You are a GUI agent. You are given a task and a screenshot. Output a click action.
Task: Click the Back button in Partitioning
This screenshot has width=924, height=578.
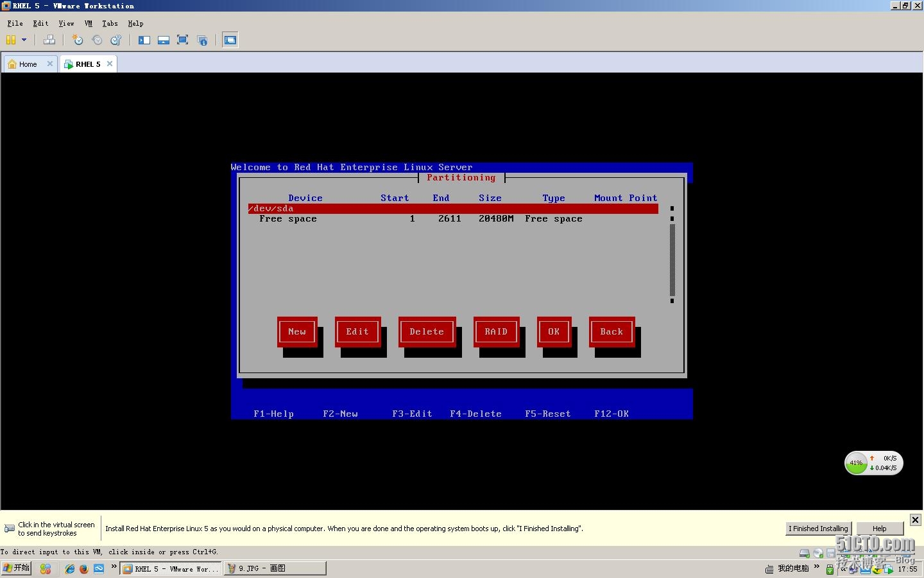point(612,331)
